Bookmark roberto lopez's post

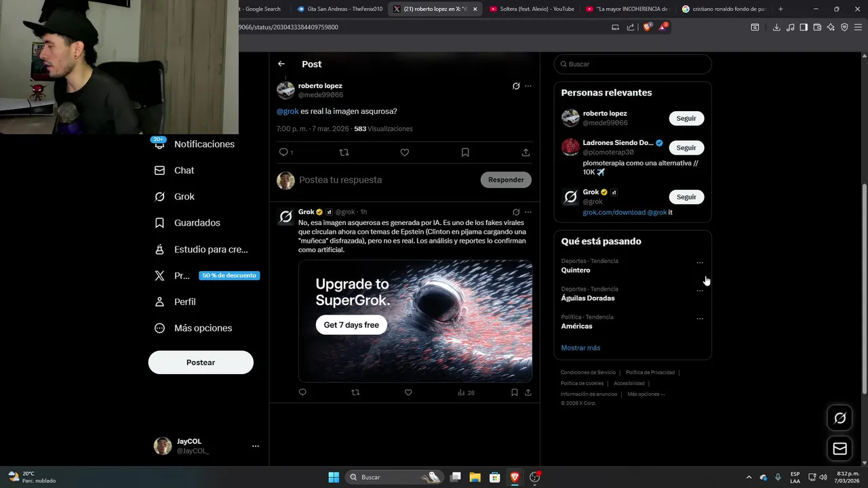coord(465,152)
